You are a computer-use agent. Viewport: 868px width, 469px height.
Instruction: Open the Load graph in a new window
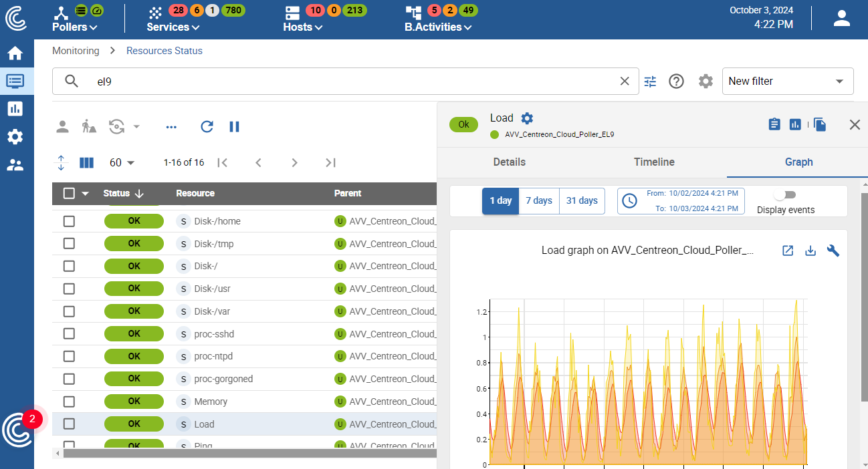pos(788,251)
